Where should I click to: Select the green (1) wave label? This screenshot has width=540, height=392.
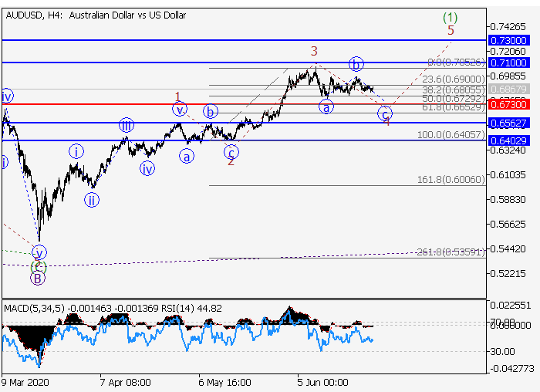tap(451, 17)
